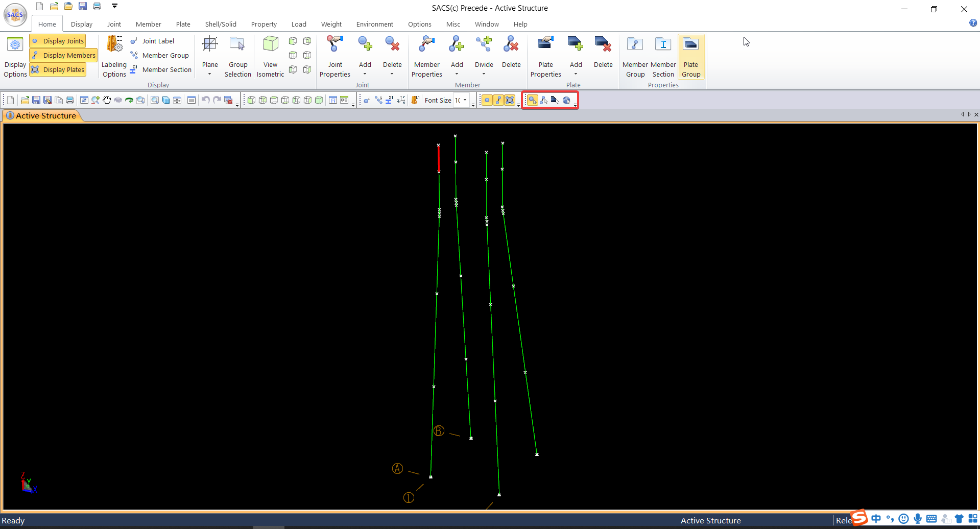
Task: Click the gridline label A marker
Action: 397,469
